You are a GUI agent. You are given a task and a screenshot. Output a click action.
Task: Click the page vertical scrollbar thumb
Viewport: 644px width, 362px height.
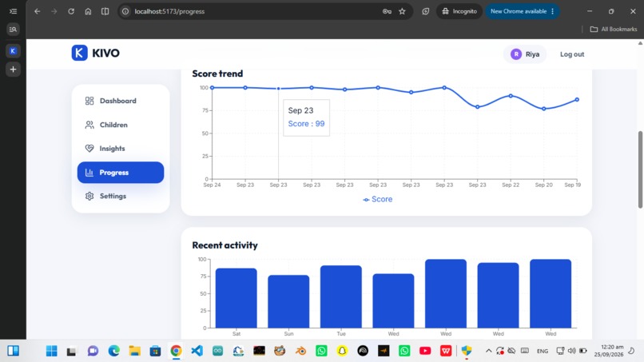coord(640,169)
